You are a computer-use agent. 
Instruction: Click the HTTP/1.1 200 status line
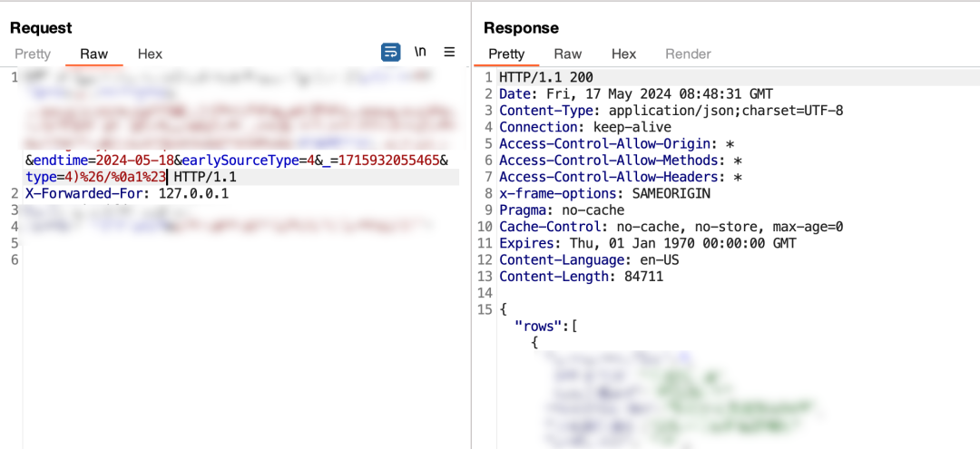pos(546,78)
